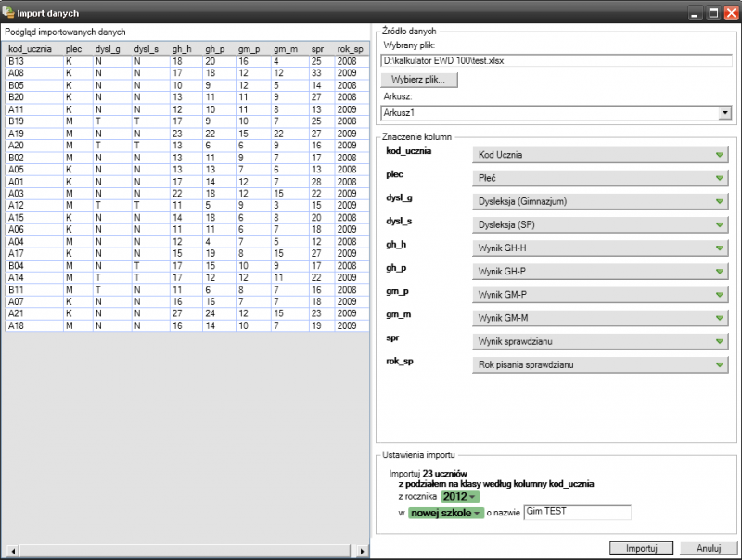Click the Import danych window icon
The width and height of the screenshot is (742, 560).
[8, 12]
